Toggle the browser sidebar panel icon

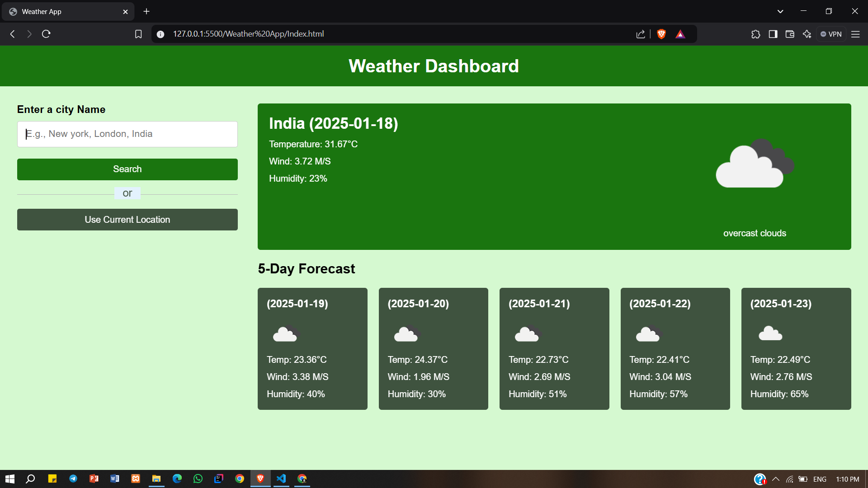tap(773, 34)
